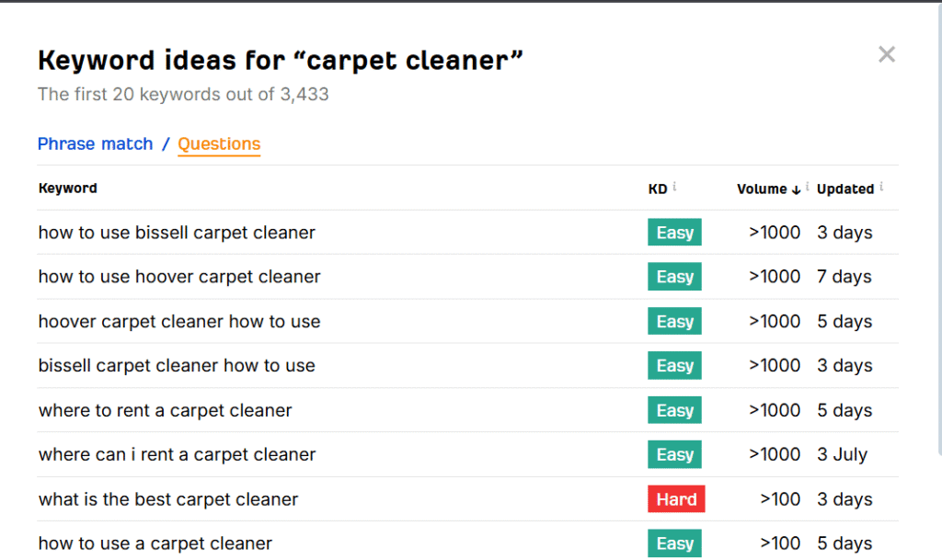Click the Keyword column header
The image size is (942, 560).
pyautogui.click(x=67, y=189)
